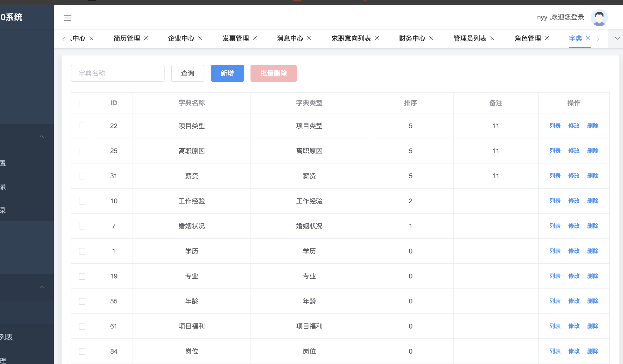This screenshot has width=623, height=364.
Task: Click the user avatar picture
Action: (599, 18)
